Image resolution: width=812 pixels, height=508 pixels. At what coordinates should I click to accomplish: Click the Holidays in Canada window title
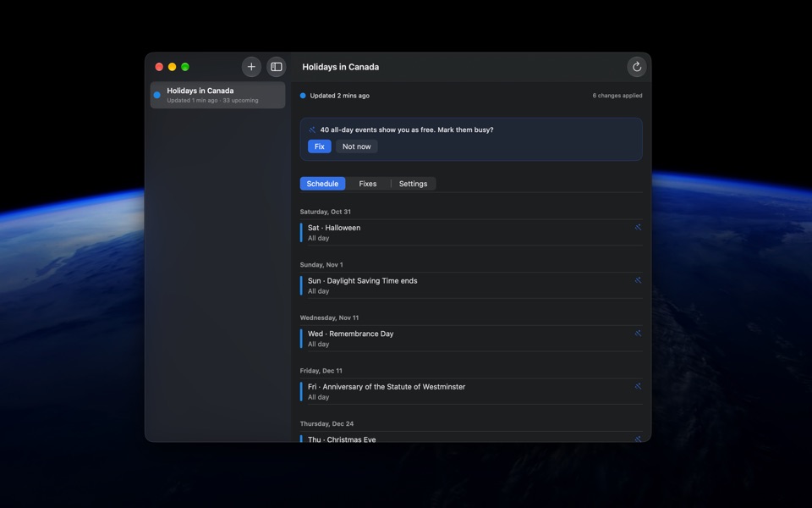(341, 67)
